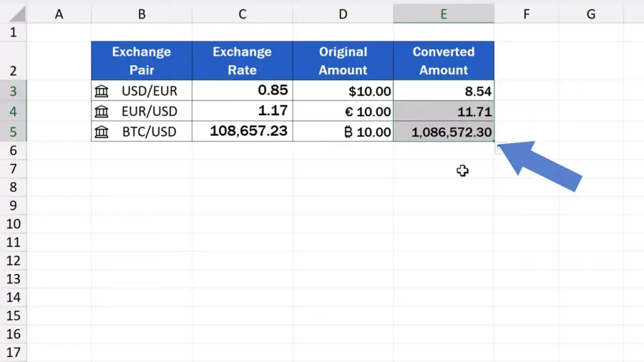Select the cell showing 1,086,572.30
The height and width of the screenshot is (362, 644).
coord(443,132)
